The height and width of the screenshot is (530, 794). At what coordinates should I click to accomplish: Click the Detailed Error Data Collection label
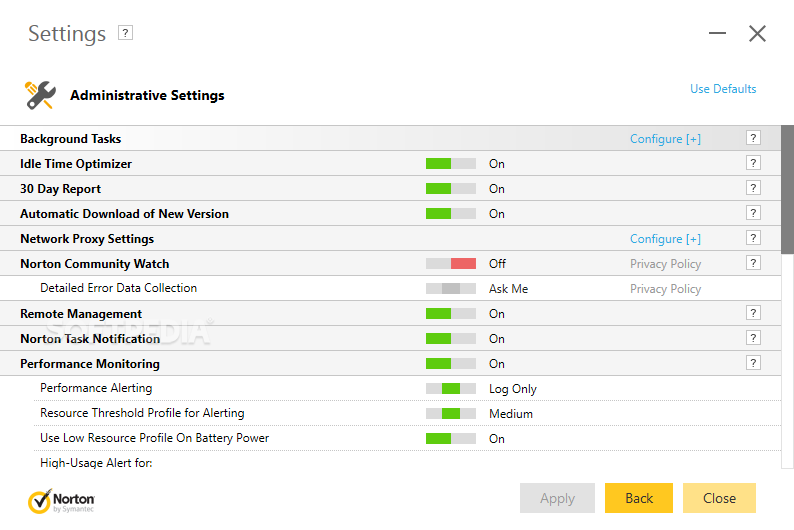[x=118, y=288]
